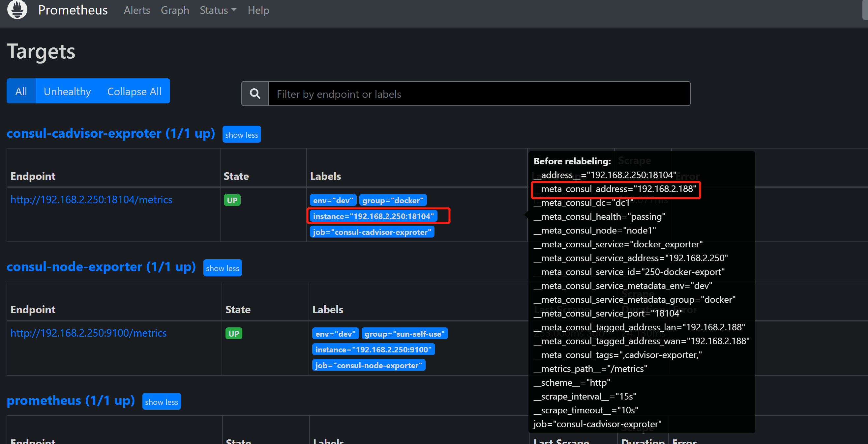Screen dimensions: 868x444
Task: Collapse consul-node-exporter with show less
Action: [222, 268]
